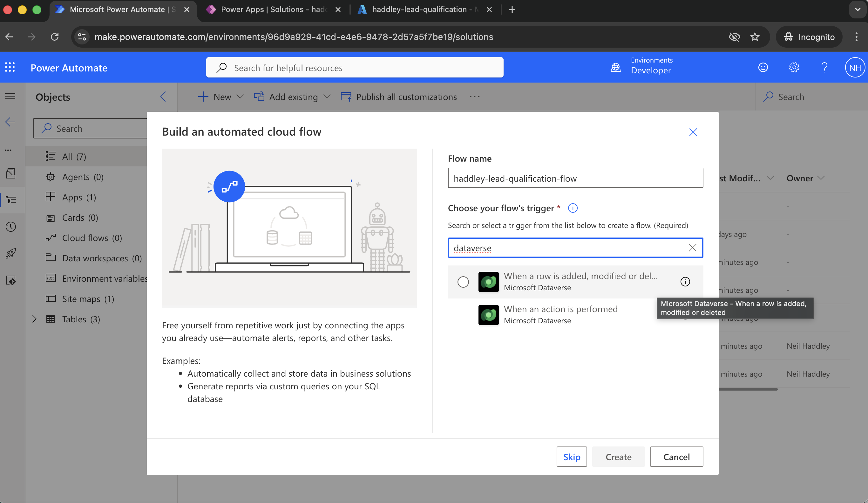This screenshot has height=503, width=868.
Task: Click the smiley feedback icon
Action: 763,67
